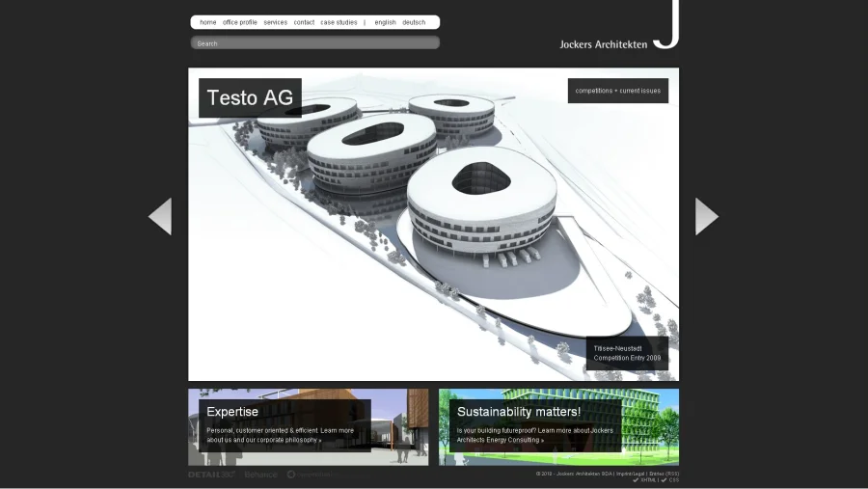The height and width of the screenshot is (489, 868).
Task: Click the next slide right arrow
Action: (706, 216)
